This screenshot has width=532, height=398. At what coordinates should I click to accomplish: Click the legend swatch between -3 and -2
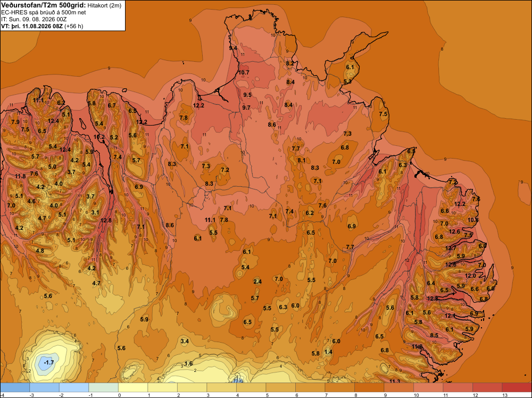[x=45, y=387]
